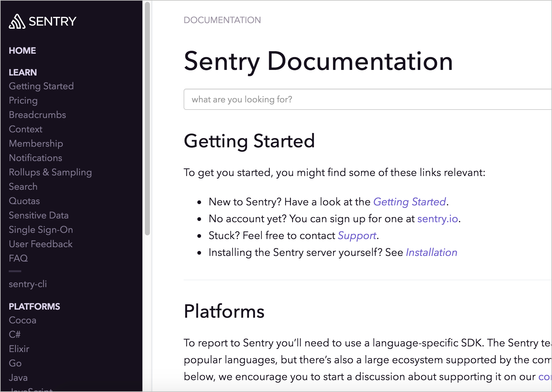This screenshot has height=392, width=552.
Task: Select Search in the sidebar list
Action: 23,187
